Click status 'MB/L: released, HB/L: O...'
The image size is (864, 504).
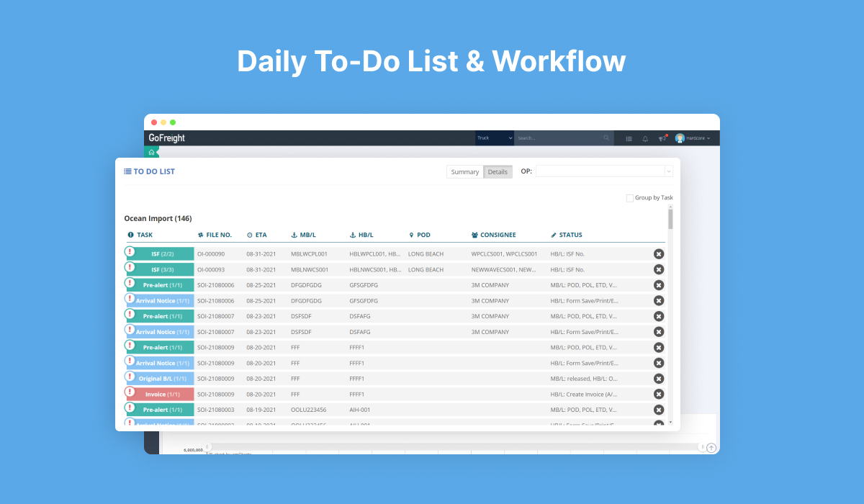click(584, 379)
